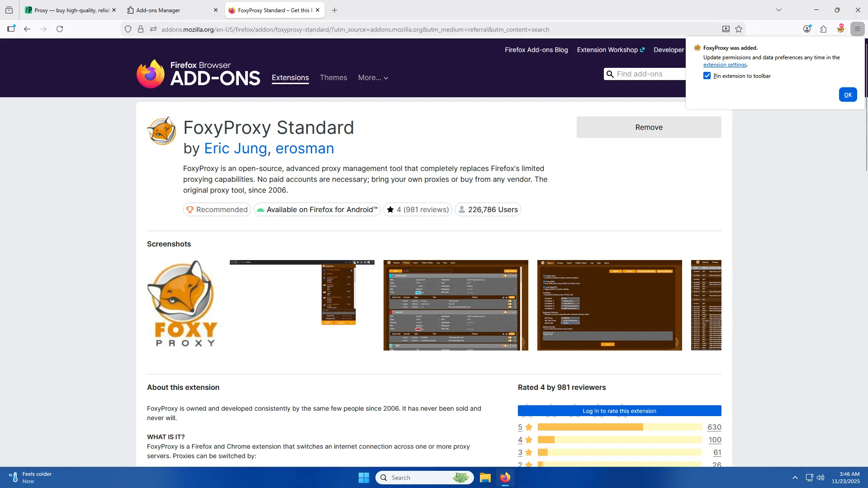
Task: Click the sidebar toggle button left of Back
Action: 11,29
